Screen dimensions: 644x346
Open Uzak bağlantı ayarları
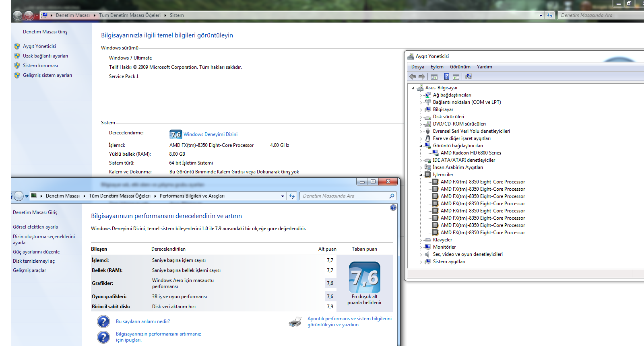[x=45, y=56]
